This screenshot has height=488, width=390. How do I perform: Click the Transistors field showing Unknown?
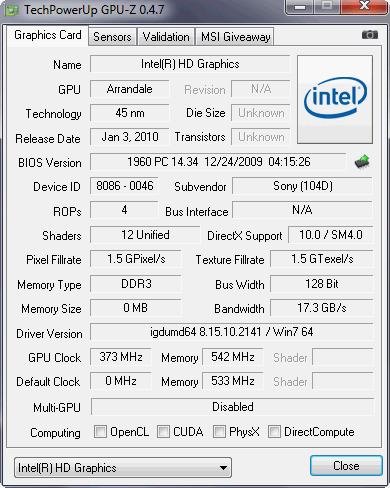tap(261, 137)
